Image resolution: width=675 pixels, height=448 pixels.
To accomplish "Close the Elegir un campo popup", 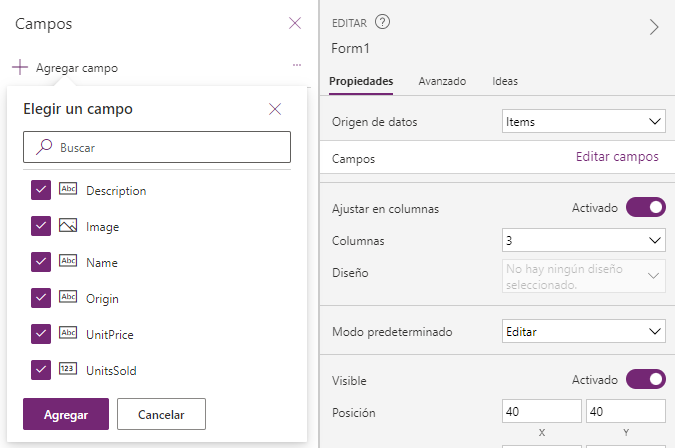I will pyautogui.click(x=275, y=109).
